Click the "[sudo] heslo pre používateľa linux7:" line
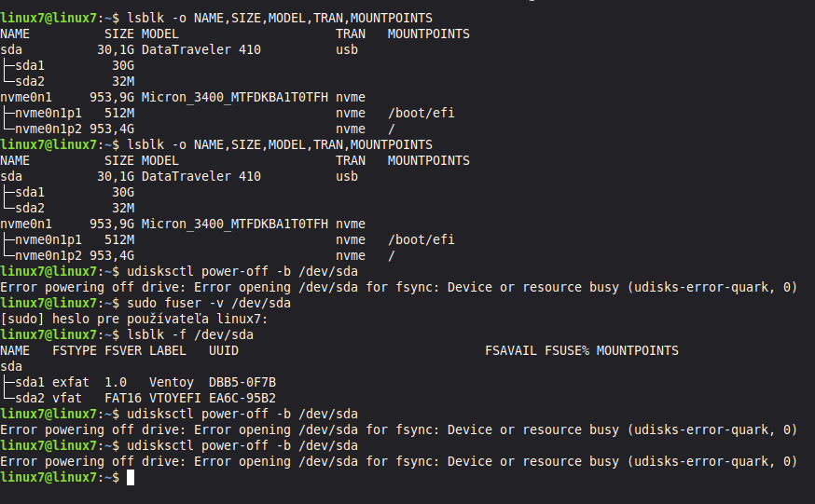 (x=134, y=319)
